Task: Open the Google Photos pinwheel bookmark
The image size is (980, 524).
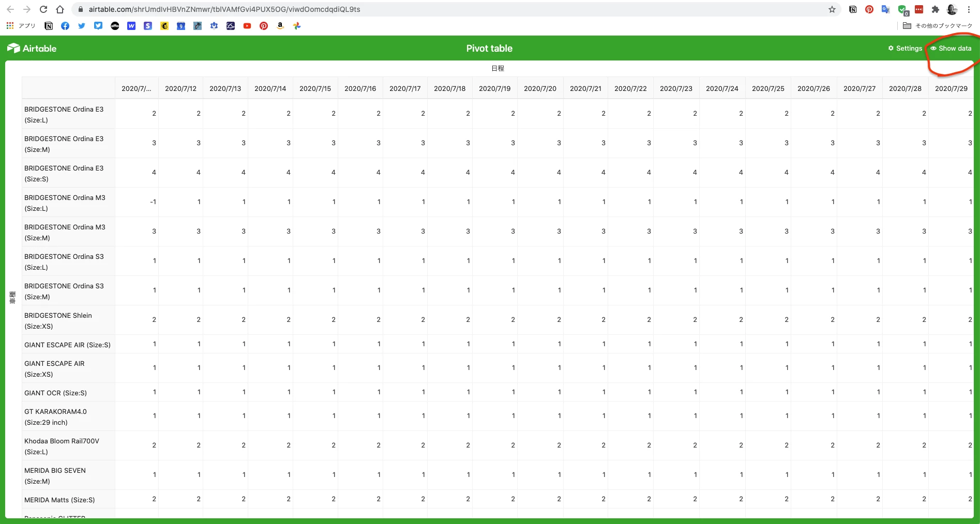Action: (297, 26)
